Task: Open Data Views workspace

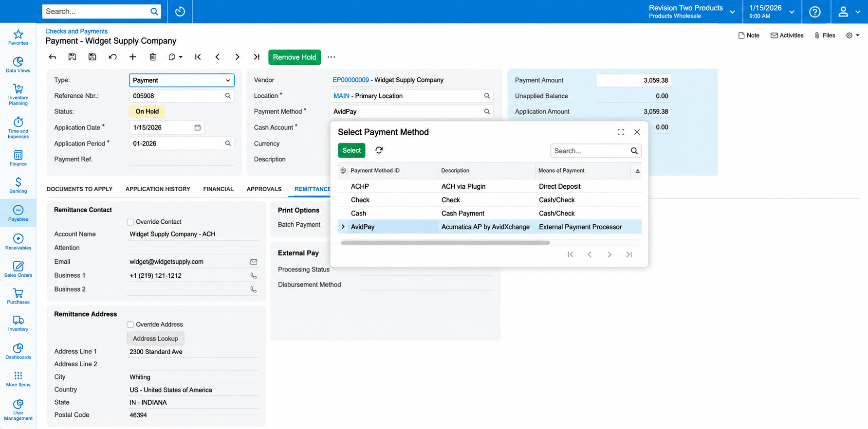Action: point(18,65)
